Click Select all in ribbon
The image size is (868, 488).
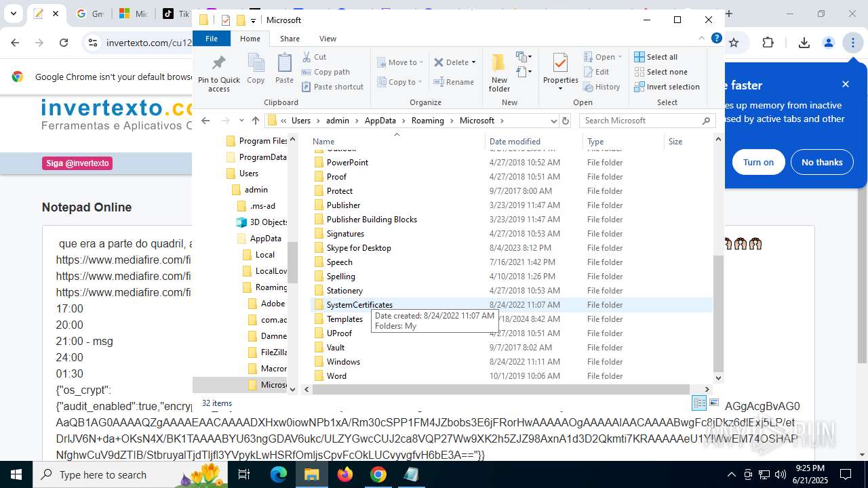click(656, 57)
